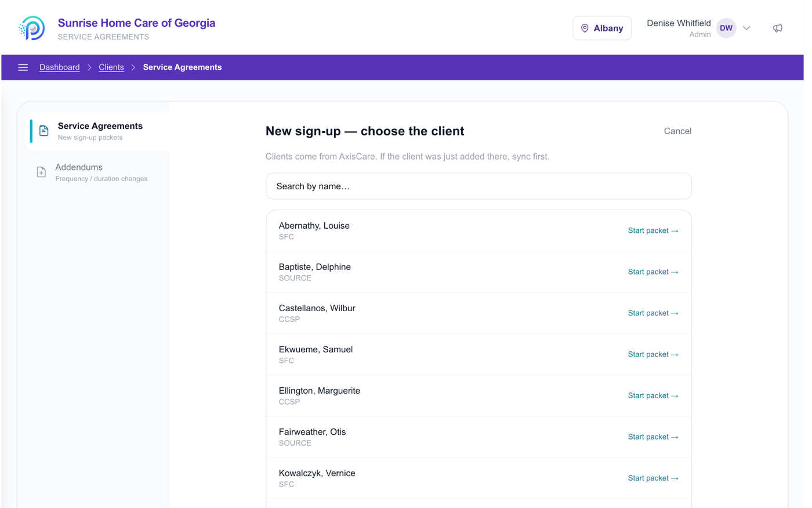Select client name Baptiste, Delphine

tap(314, 267)
